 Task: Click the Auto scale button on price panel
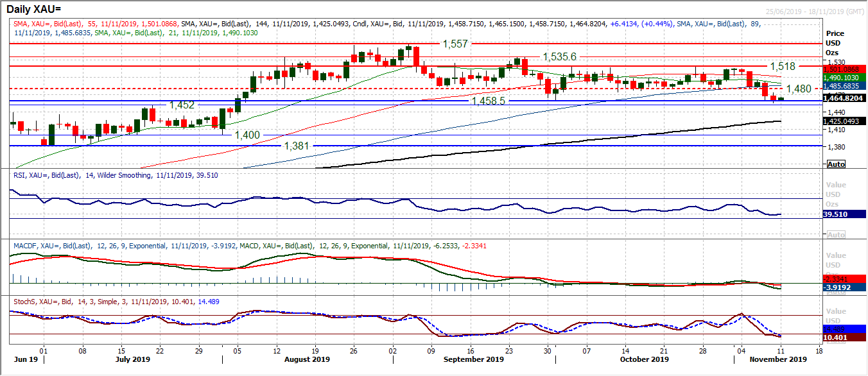tap(836, 164)
